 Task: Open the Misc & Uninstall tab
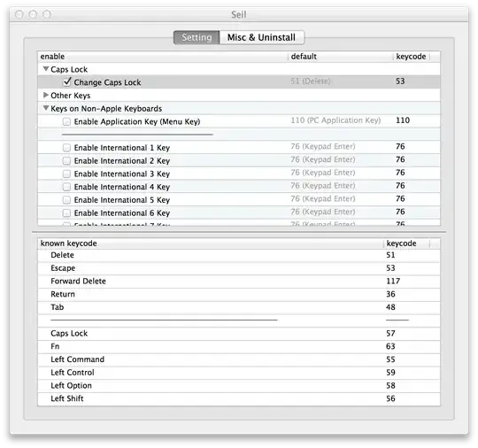pos(261,37)
